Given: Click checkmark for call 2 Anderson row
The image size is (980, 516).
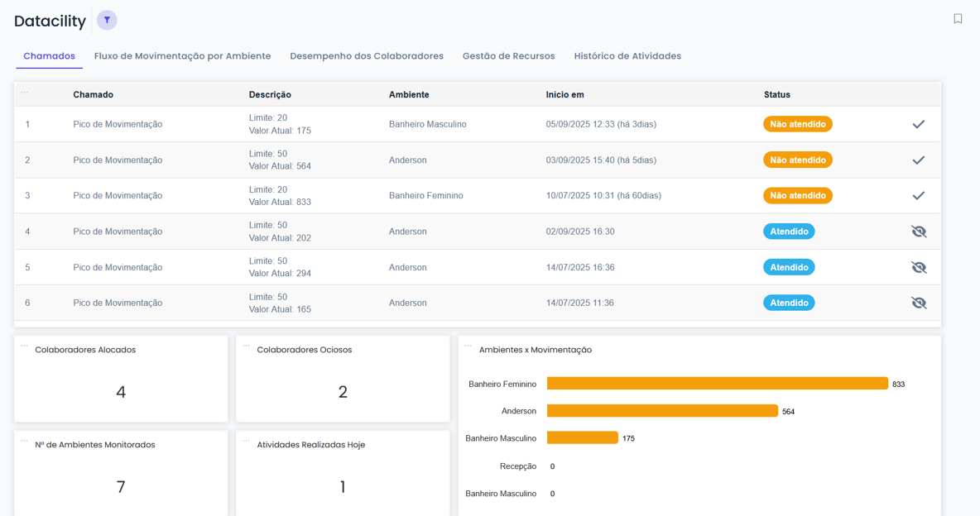Looking at the screenshot, I should point(918,160).
